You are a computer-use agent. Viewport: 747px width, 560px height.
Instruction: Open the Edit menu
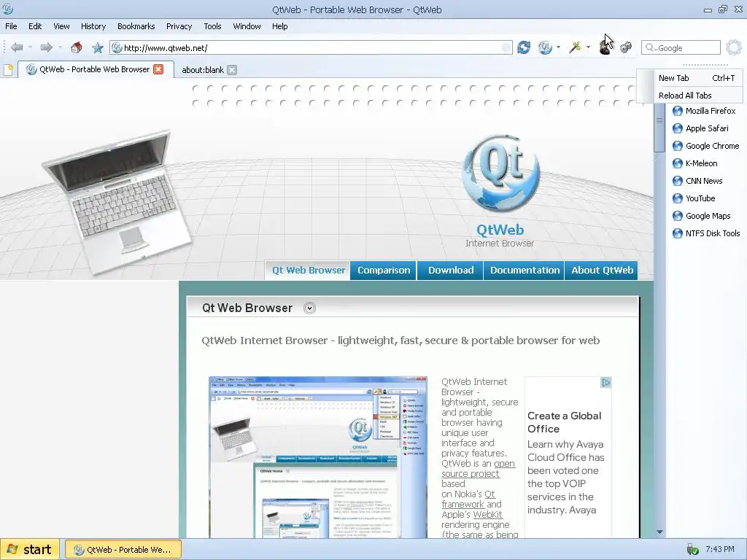tap(35, 26)
